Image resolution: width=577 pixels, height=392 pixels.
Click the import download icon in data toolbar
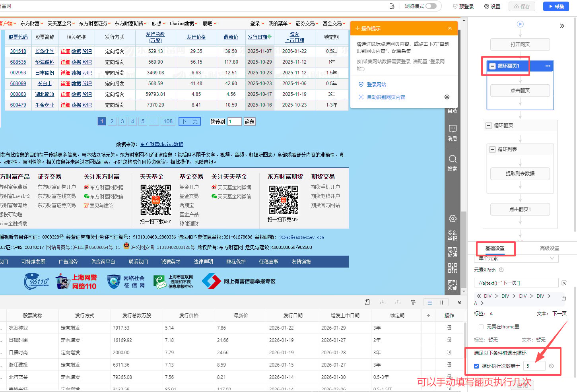coord(383,303)
